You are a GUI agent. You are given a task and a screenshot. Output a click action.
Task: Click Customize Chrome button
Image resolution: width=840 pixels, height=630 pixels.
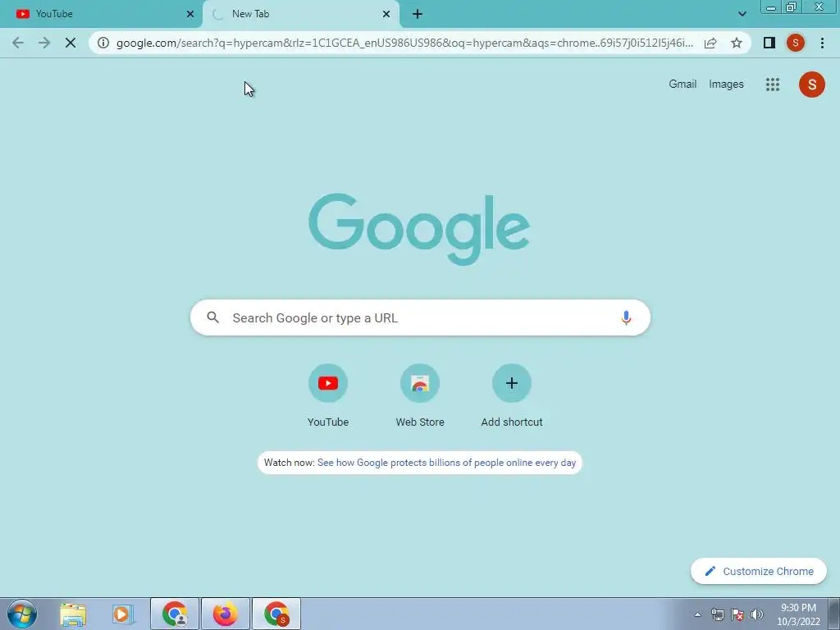click(x=759, y=571)
